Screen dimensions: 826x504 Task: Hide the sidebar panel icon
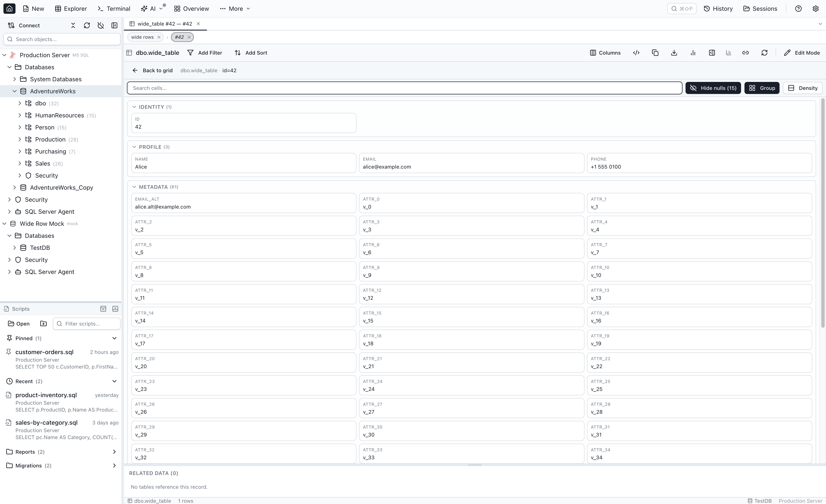pos(114,25)
